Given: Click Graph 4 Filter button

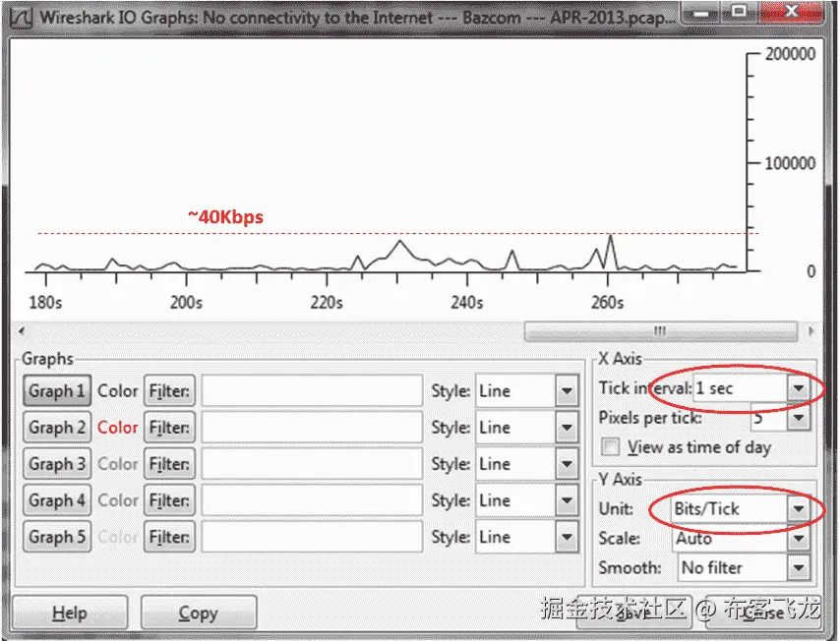Looking at the screenshot, I should (x=169, y=500).
